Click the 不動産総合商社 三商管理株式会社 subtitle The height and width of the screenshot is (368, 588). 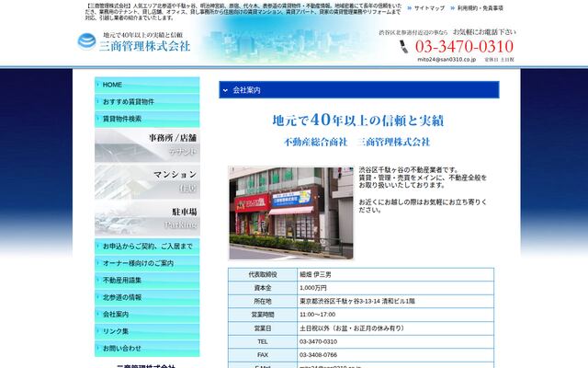356,142
